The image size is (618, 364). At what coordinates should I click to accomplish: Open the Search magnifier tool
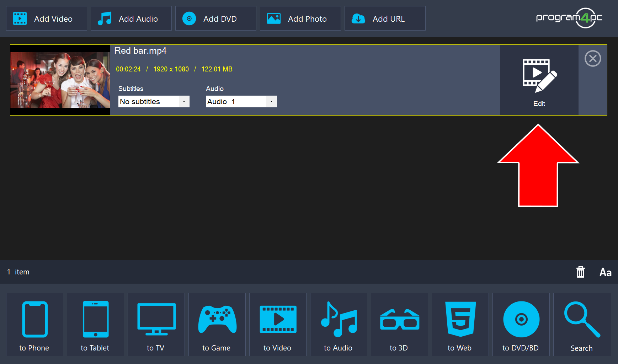[x=582, y=325]
